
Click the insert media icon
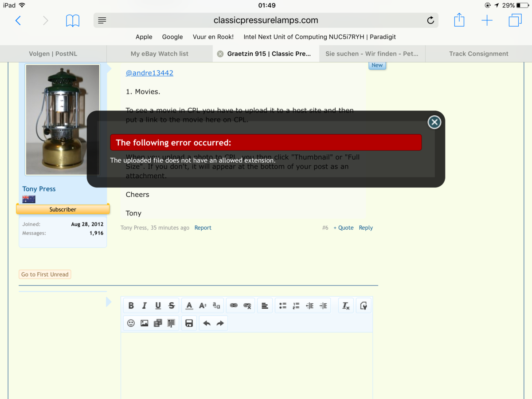158,323
